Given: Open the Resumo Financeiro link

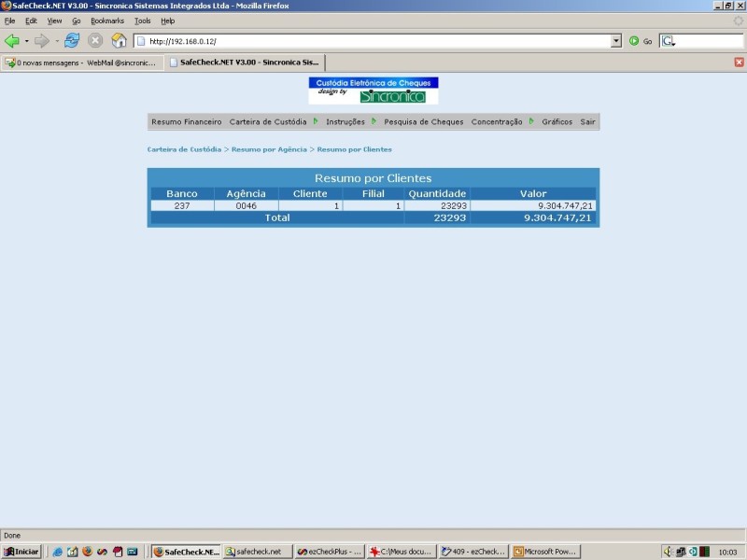Looking at the screenshot, I should point(186,122).
